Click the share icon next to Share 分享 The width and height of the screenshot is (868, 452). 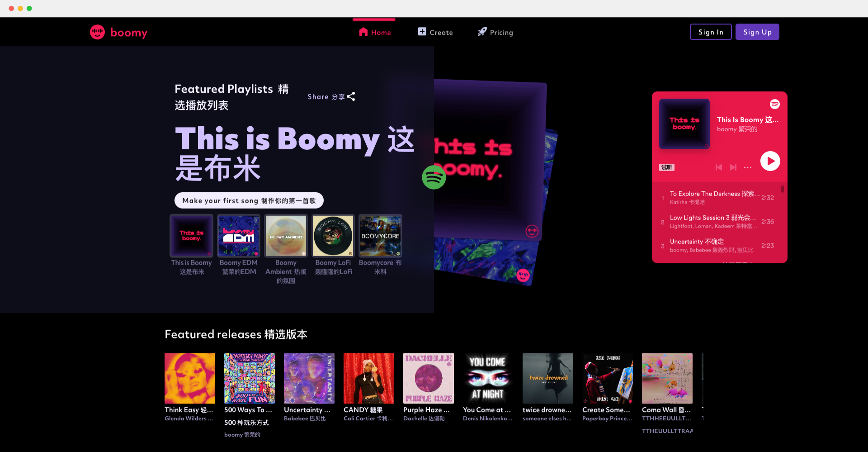350,96
